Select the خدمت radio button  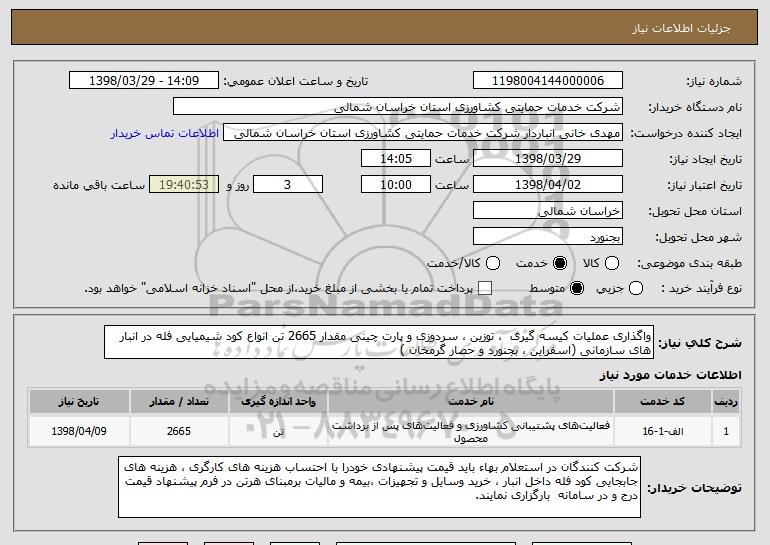coord(560,263)
